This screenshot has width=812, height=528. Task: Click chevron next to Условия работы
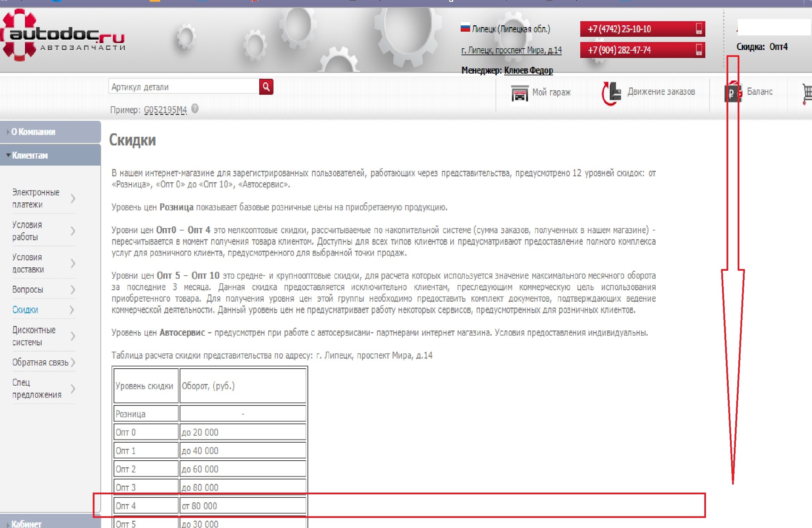(73, 231)
